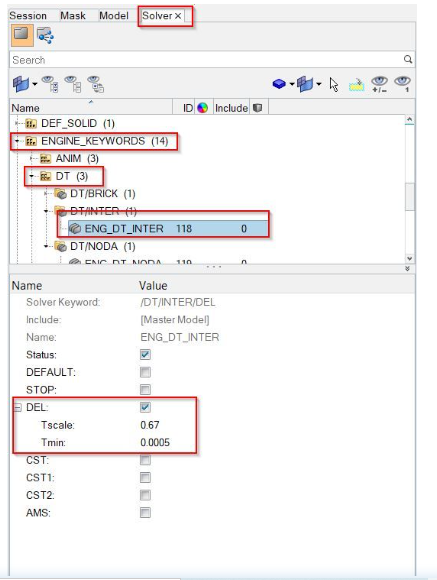437x580 pixels.
Task: Click the ANIM folder icon
Action: (46, 159)
